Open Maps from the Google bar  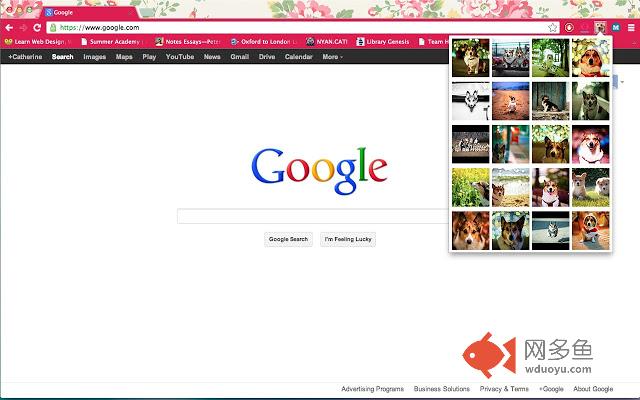tap(124, 57)
